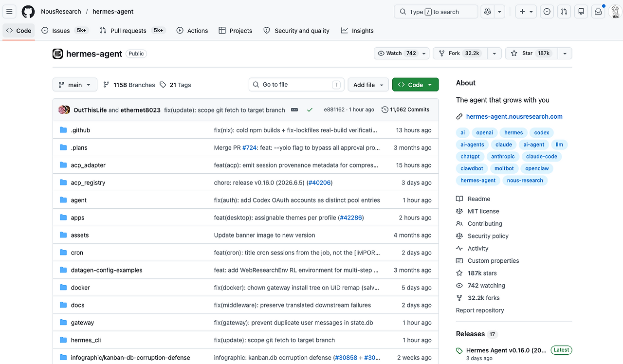Open the hermes-agent.nousresearch.com link

click(x=514, y=117)
